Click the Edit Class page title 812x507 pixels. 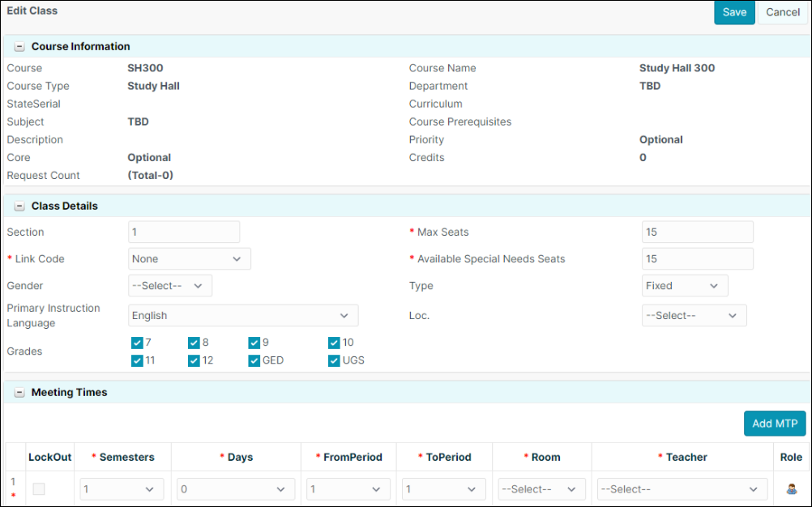coord(32,11)
